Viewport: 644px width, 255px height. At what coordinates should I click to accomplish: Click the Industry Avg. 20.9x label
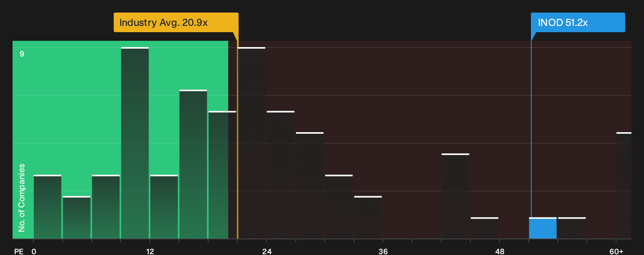point(176,22)
